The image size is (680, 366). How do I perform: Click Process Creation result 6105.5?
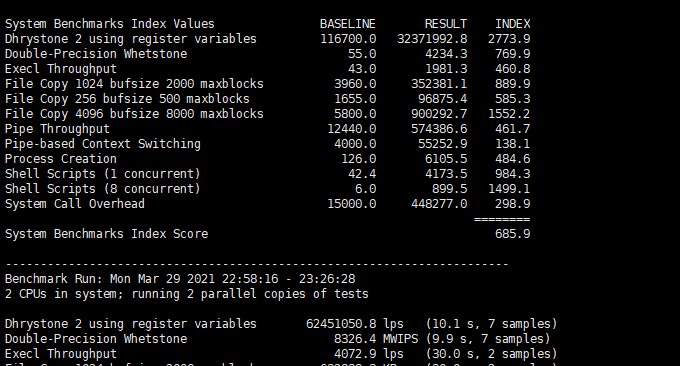[x=446, y=159]
